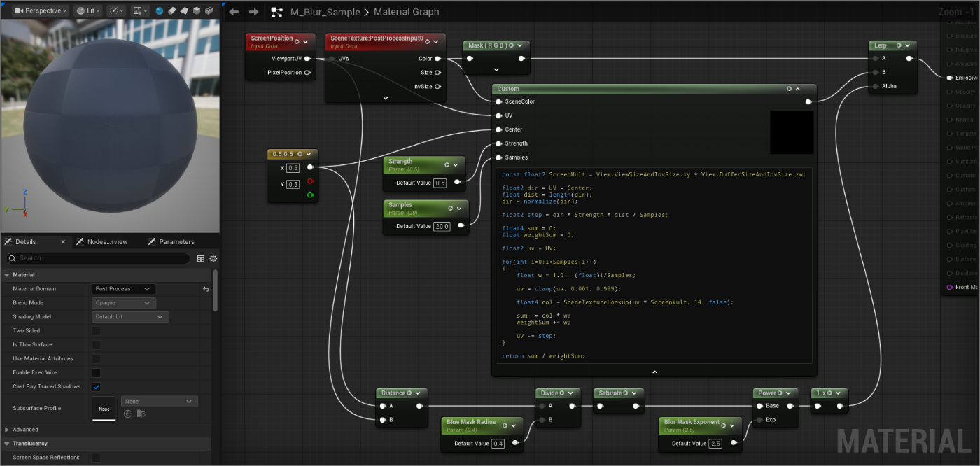
Task: Open the Perspective viewport dropdown
Action: point(40,11)
